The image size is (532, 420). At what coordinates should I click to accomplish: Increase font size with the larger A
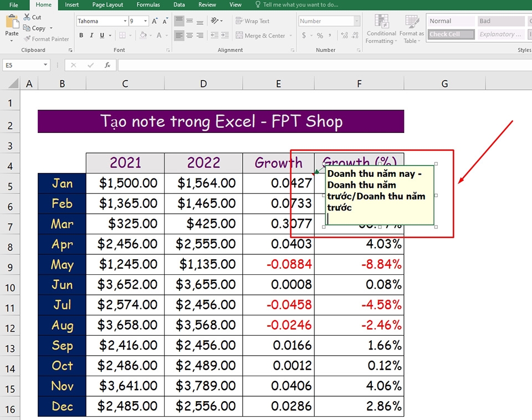pos(155,21)
